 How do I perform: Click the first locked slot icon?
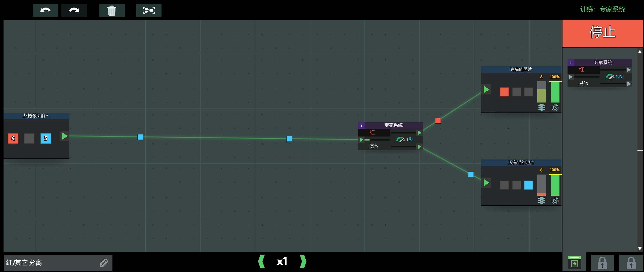[602, 263]
